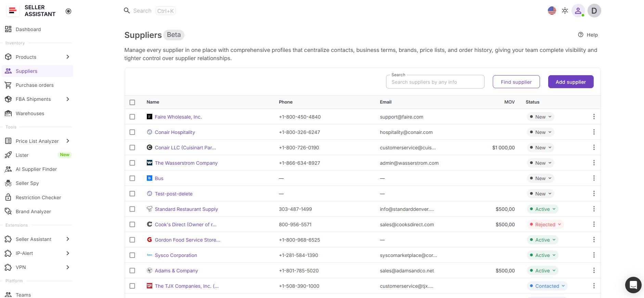This screenshot has height=298, width=644.
Task: Check the Faire Wholesale row checkbox
Action: pyautogui.click(x=132, y=117)
